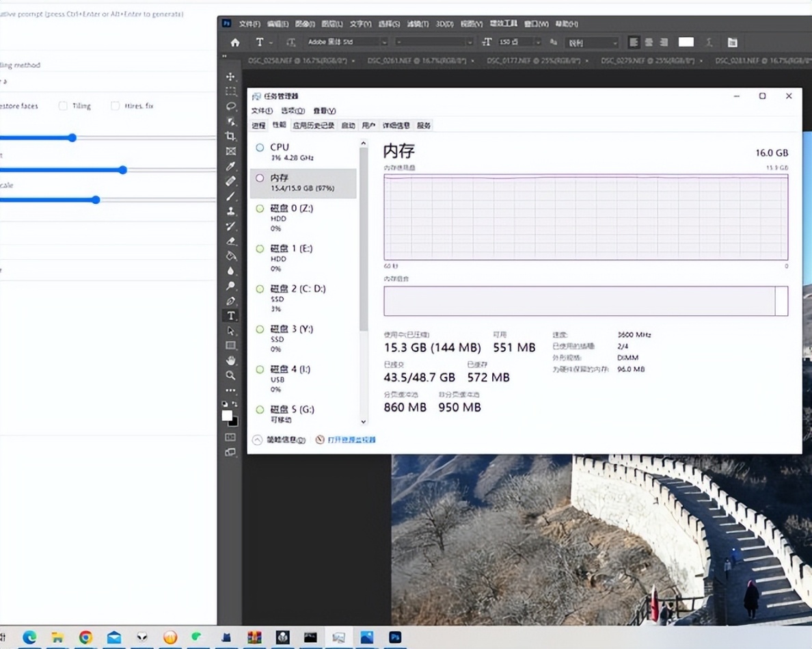Click the performance list scrollbar down arrow
This screenshot has width=812, height=649.
click(364, 422)
